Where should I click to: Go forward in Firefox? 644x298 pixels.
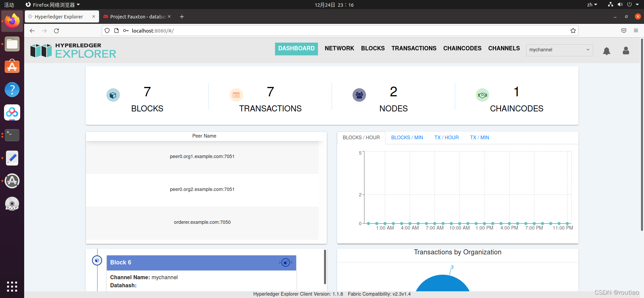pyautogui.click(x=44, y=31)
